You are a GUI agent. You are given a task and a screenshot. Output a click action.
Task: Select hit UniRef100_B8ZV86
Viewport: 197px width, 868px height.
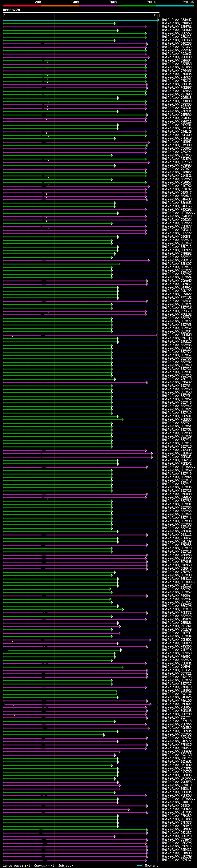coord(176,345)
